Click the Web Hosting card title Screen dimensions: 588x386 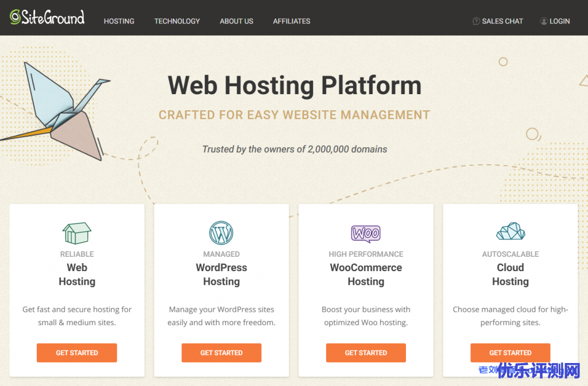click(77, 275)
